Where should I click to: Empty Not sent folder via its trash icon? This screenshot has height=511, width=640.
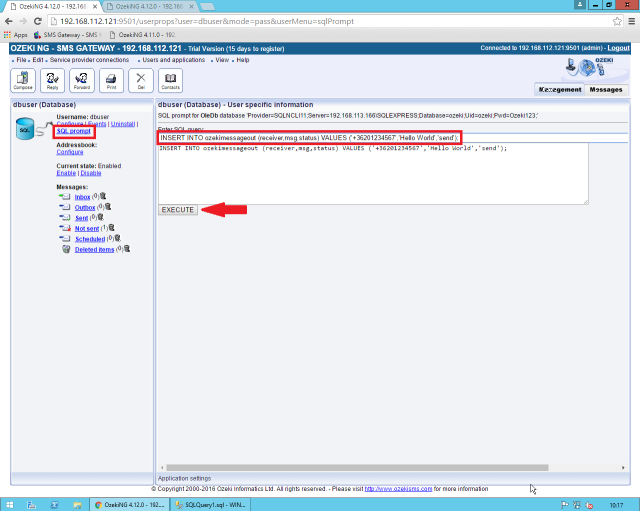coord(111,228)
